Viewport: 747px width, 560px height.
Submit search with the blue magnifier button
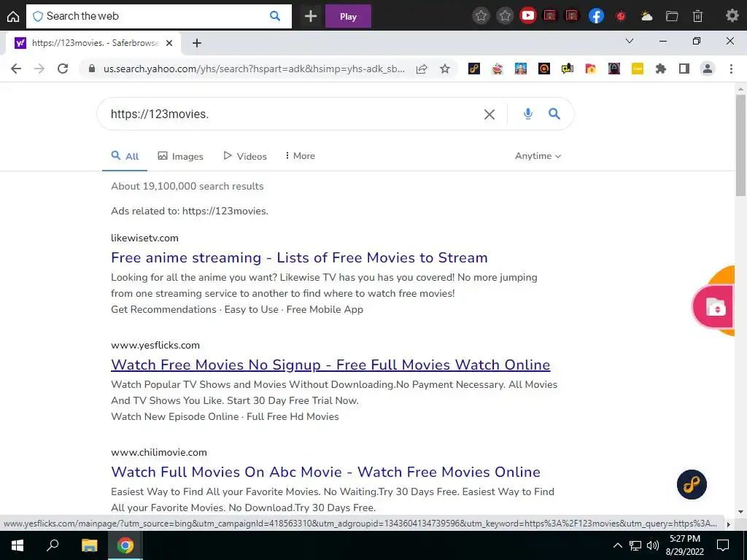tap(554, 114)
